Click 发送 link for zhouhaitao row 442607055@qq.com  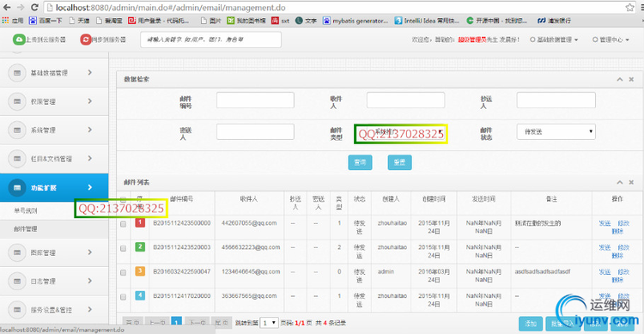click(x=605, y=223)
